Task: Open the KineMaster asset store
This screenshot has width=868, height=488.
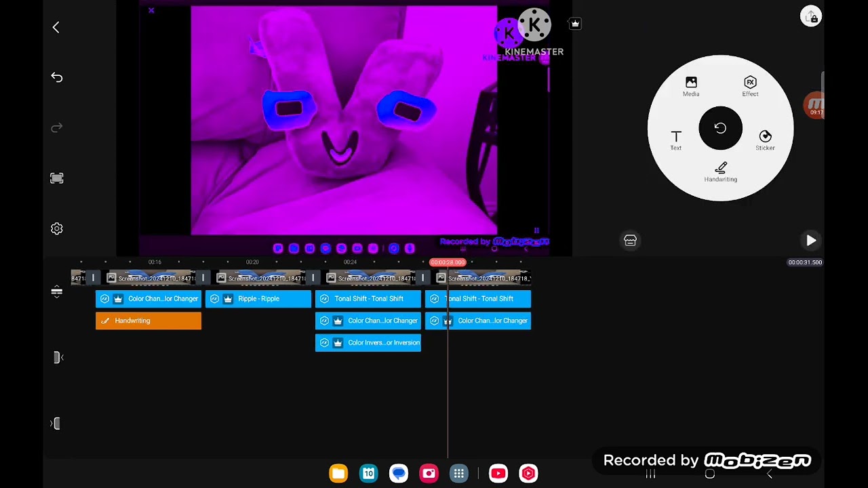Action: pyautogui.click(x=630, y=241)
